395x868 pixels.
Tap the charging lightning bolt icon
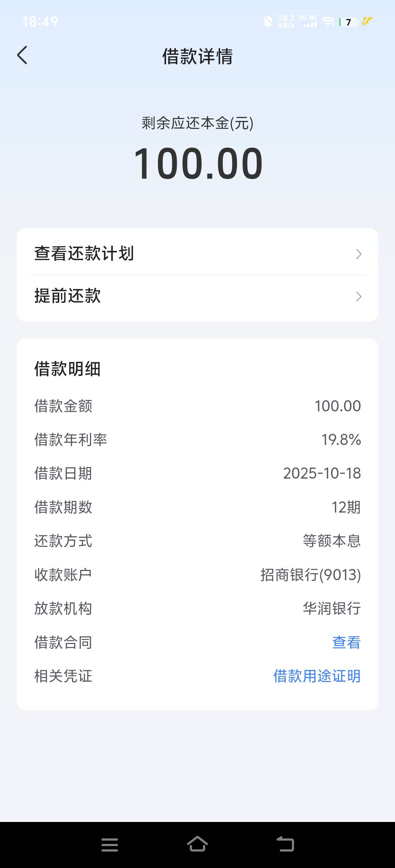tap(367, 22)
